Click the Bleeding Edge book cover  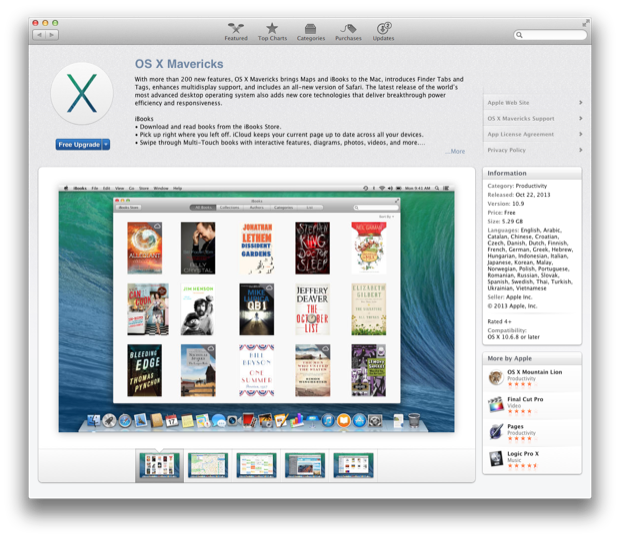145,370
